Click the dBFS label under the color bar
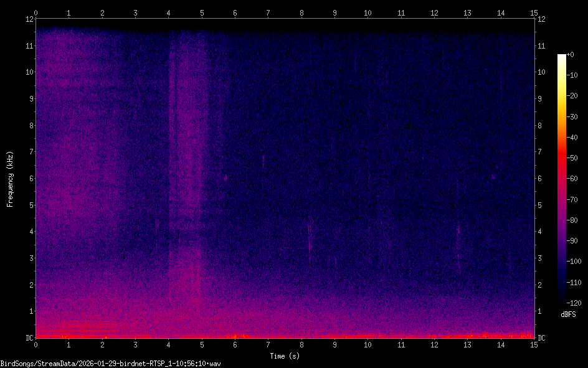 tap(568, 314)
